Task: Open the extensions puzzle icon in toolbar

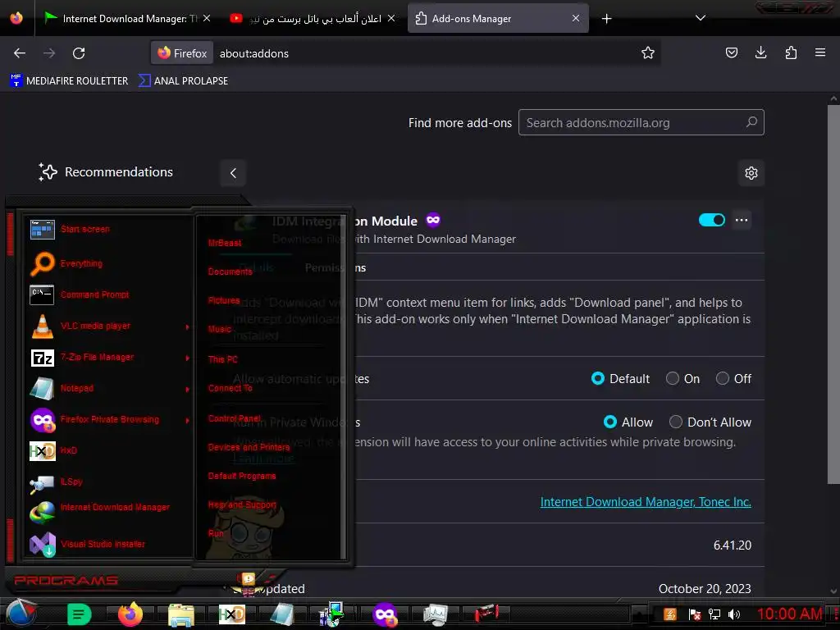Action: click(x=791, y=52)
